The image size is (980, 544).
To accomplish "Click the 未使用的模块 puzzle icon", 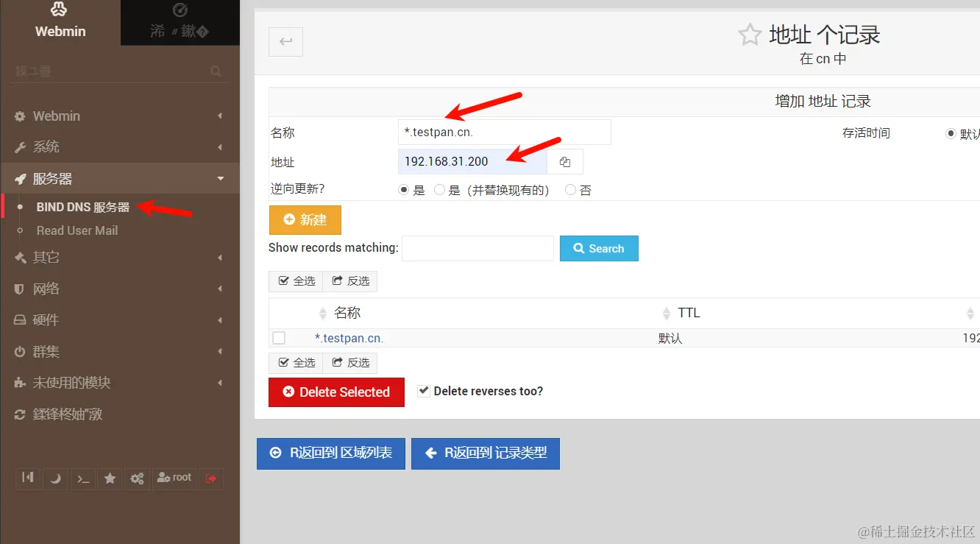I will pyautogui.click(x=21, y=384).
